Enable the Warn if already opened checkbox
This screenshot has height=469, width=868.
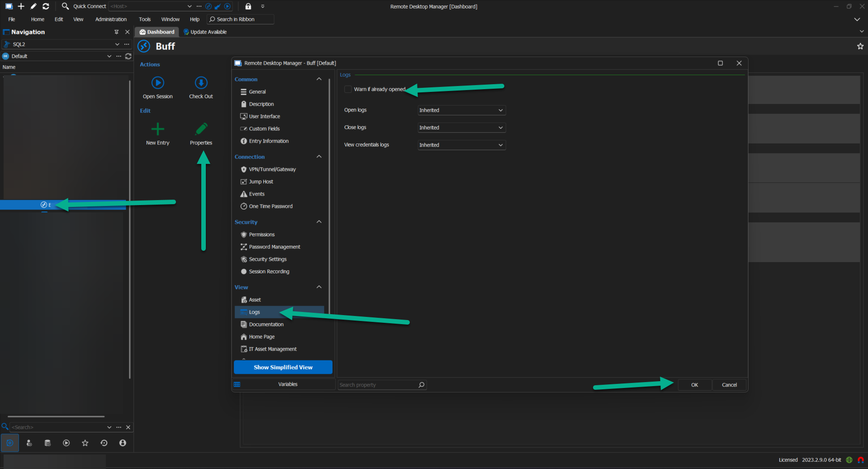tap(348, 89)
